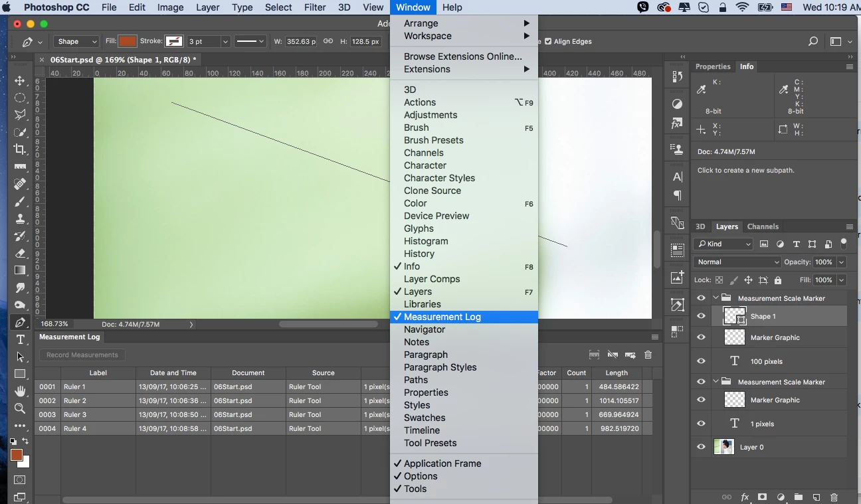
Task: Clear measurement log trash icon
Action: pos(648,355)
